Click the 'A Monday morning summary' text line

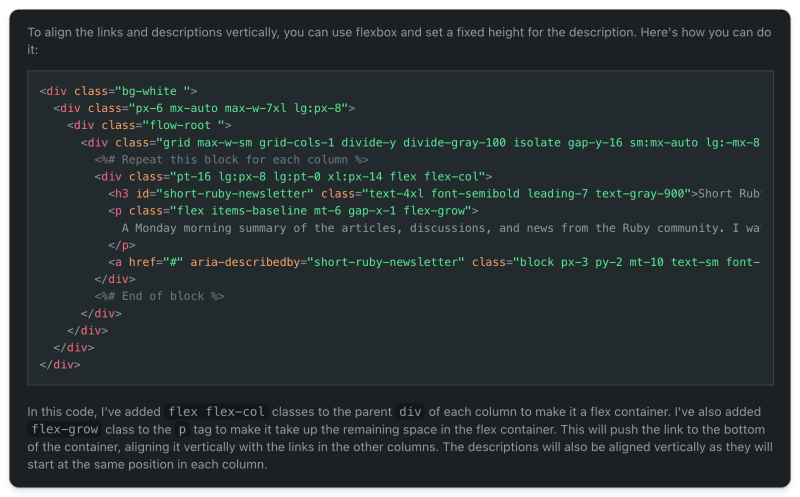point(441,228)
